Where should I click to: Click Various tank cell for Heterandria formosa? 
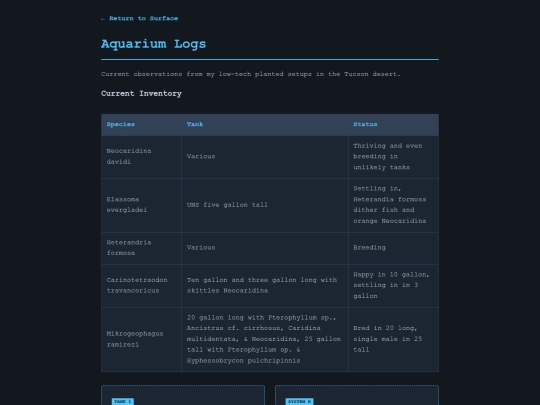click(265, 248)
